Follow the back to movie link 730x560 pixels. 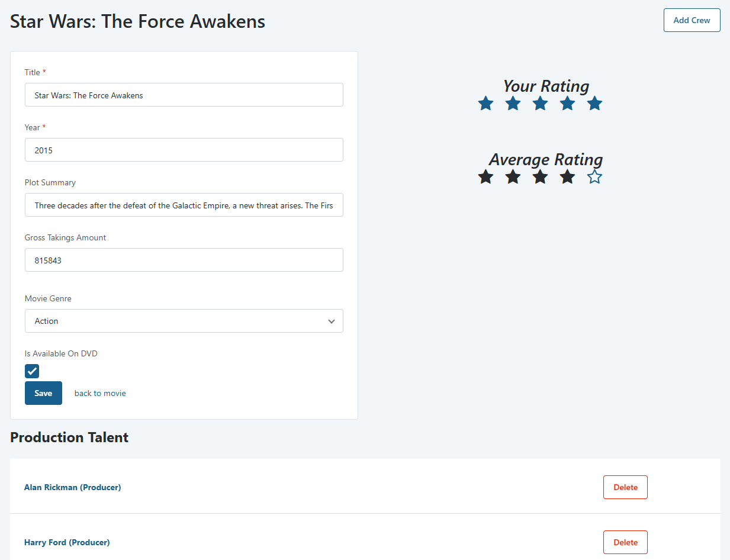(x=100, y=393)
